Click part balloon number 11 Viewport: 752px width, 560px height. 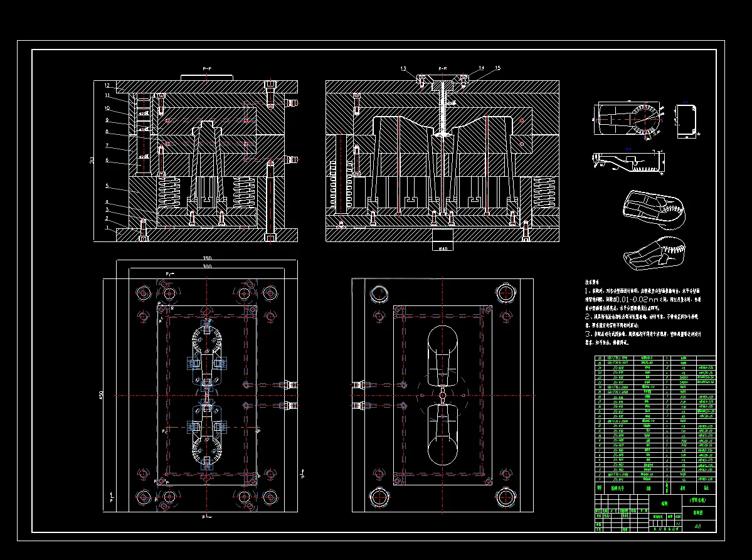pos(107,95)
